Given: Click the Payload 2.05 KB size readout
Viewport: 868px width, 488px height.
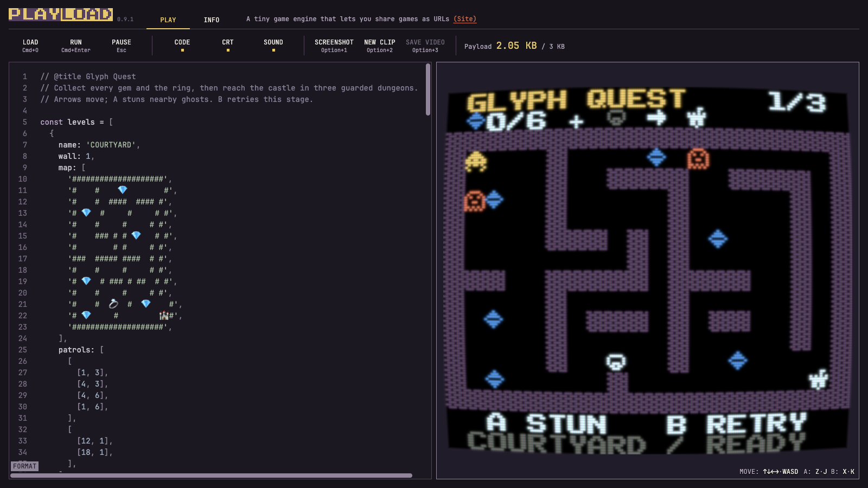Looking at the screenshot, I should pyautogui.click(x=514, y=46).
